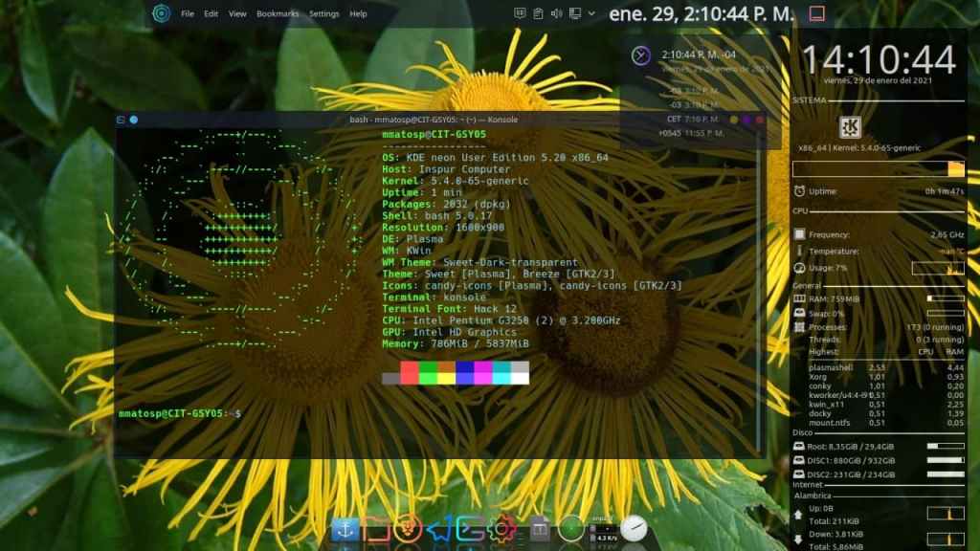Open the Konsole terminal dock icon
The height and width of the screenshot is (551, 980).
469,528
